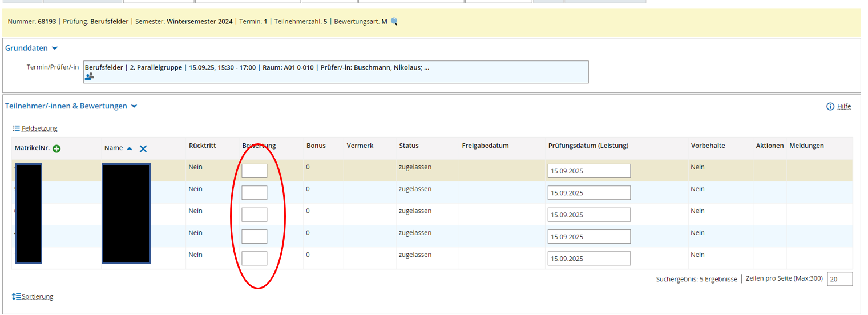Viewport: 868px width, 315px height.
Task: Click the list icon beside Feldsetzung
Action: point(17,128)
